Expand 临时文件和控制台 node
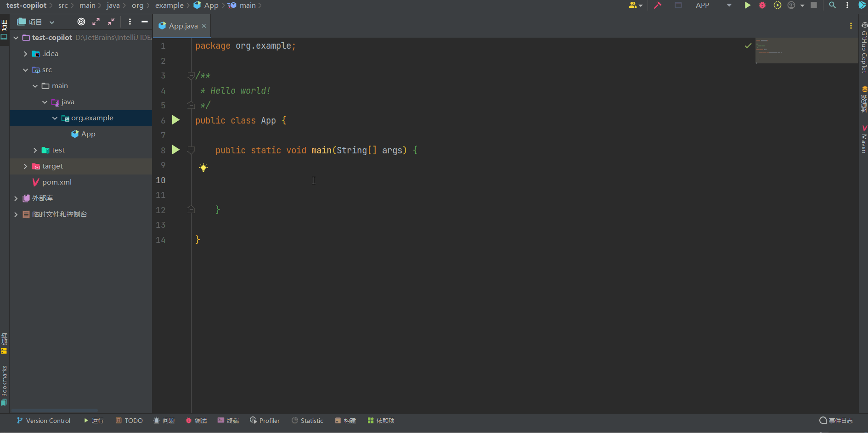The image size is (868, 433). point(16,214)
